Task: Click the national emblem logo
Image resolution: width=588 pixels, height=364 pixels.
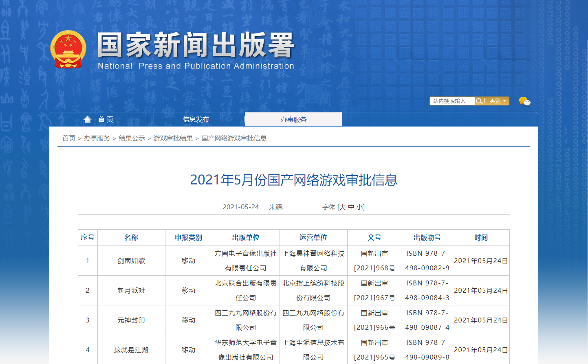Action: pos(68,49)
